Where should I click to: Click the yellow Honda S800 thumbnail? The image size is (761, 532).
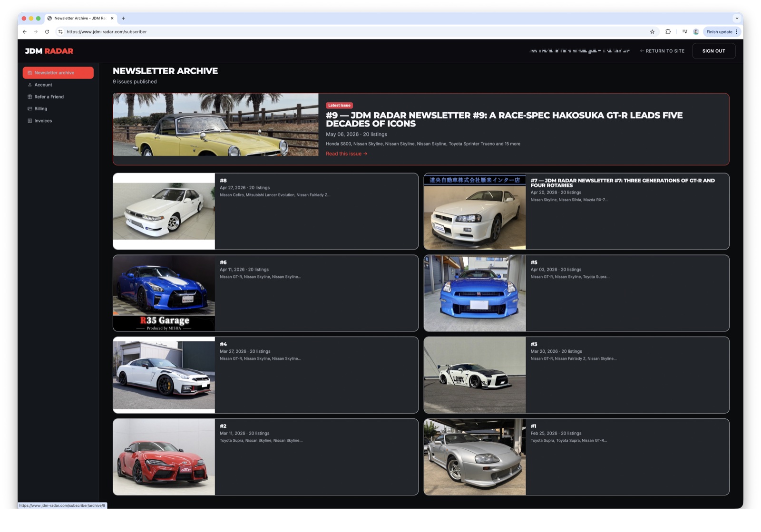(x=215, y=125)
